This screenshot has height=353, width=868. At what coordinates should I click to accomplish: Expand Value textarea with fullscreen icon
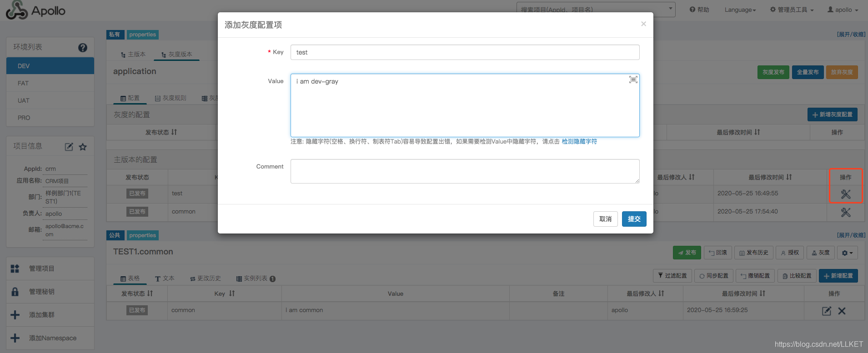click(633, 80)
